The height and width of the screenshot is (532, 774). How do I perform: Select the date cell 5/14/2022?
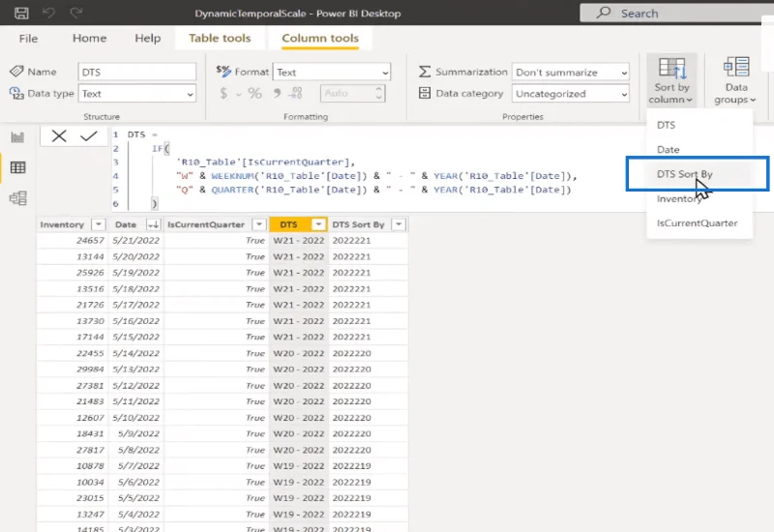tap(135, 353)
